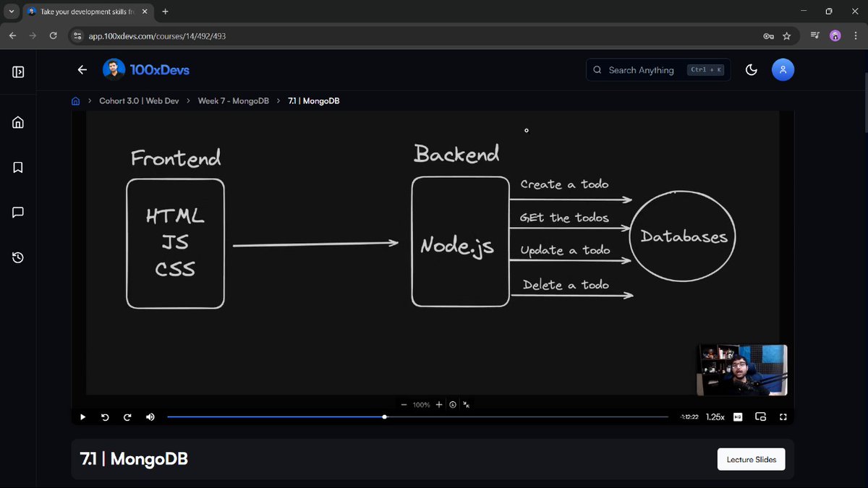The height and width of the screenshot is (488, 868).
Task: Click the address bar URL
Action: click(x=157, y=35)
